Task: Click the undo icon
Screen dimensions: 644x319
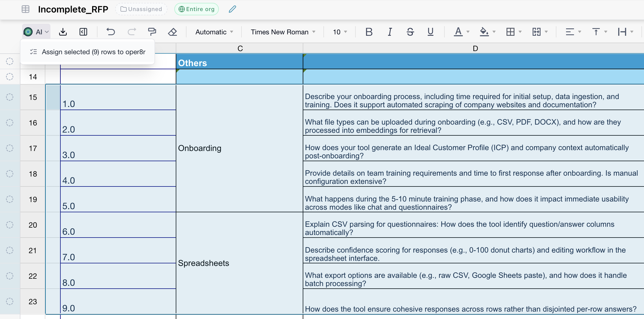Action: pyautogui.click(x=111, y=32)
